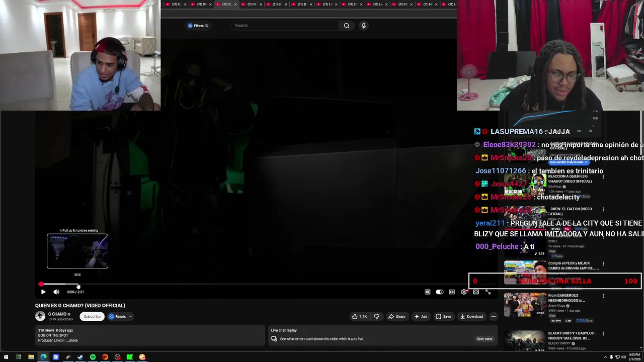This screenshot has width=644, height=362.
Task: Switch to the (31) FL browser tab
Action: pos(175,4)
